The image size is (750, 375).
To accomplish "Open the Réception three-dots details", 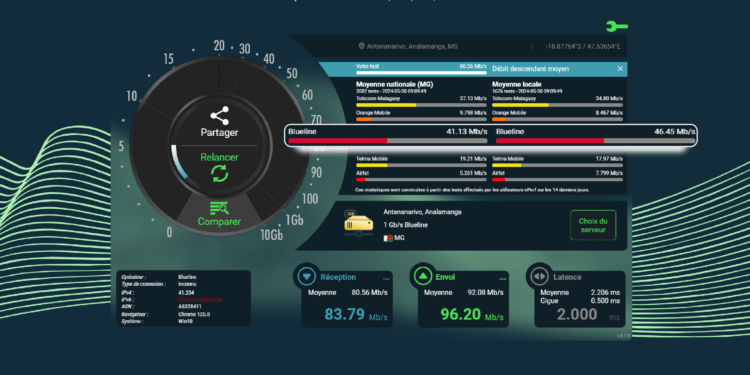I will pyautogui.click(x=386, y=278).
